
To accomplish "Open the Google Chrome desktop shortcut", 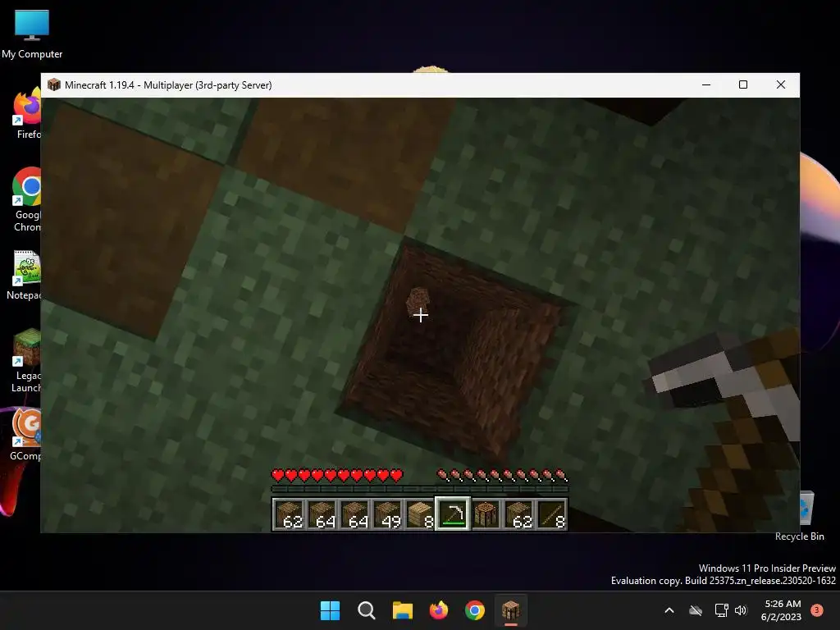I will point(27,199).
